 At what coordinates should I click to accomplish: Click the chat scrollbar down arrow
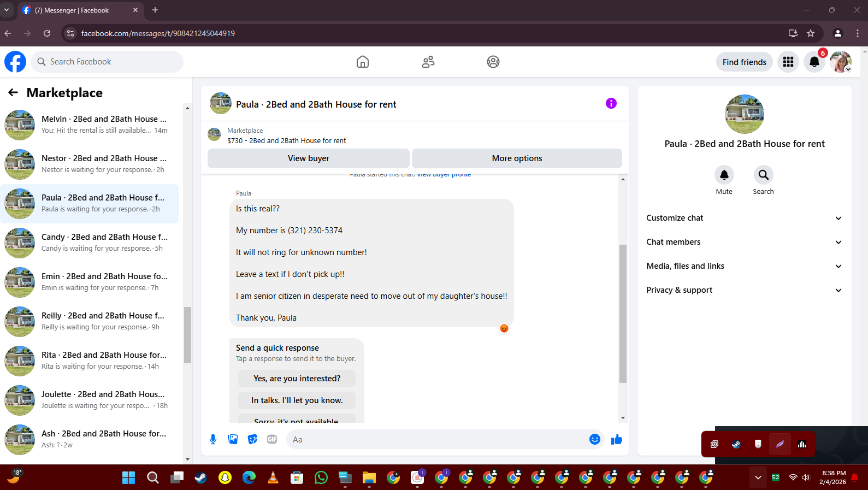623,418
